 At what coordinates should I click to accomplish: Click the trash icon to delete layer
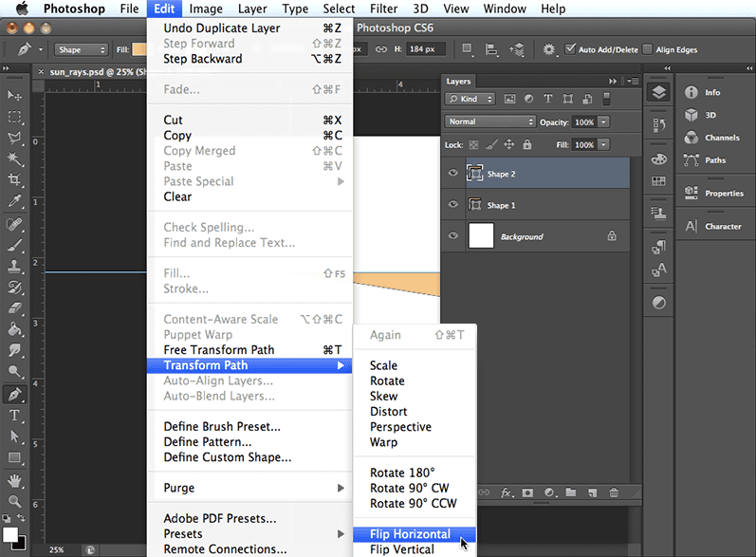[614, 492]
